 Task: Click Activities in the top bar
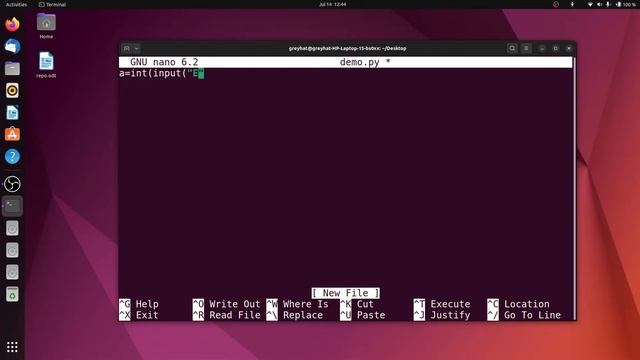point(16,4)
